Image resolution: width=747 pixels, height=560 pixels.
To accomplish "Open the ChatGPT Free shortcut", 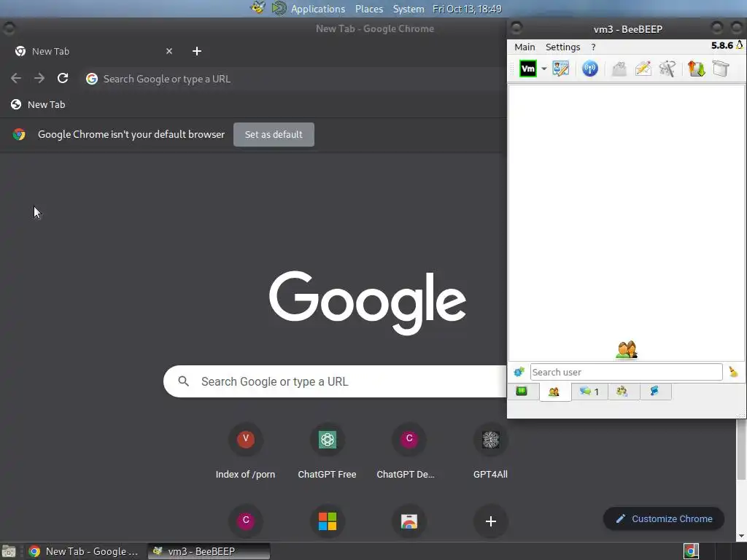I will coord(327,451).
